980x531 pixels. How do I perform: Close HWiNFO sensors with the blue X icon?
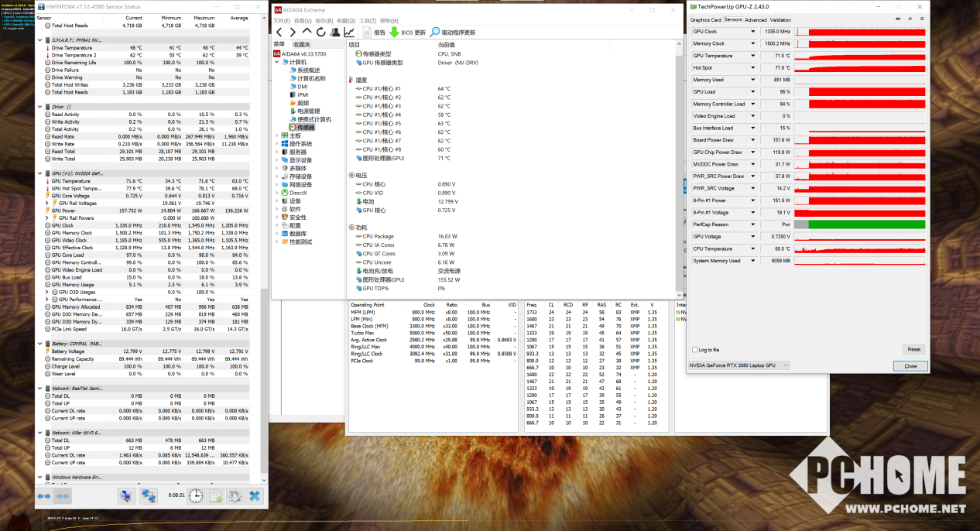click(254, 495)
